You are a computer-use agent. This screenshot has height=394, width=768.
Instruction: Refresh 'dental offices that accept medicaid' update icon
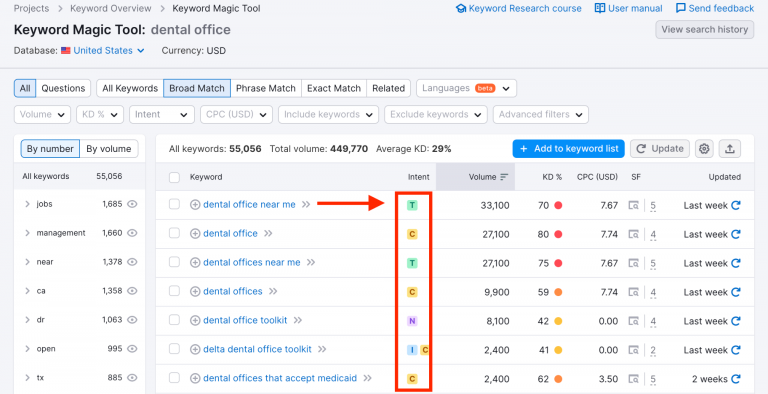coord(736,379)
